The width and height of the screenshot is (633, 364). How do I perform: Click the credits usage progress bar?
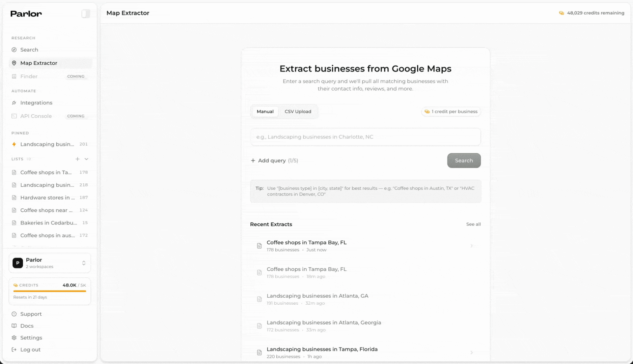(50, 291)
